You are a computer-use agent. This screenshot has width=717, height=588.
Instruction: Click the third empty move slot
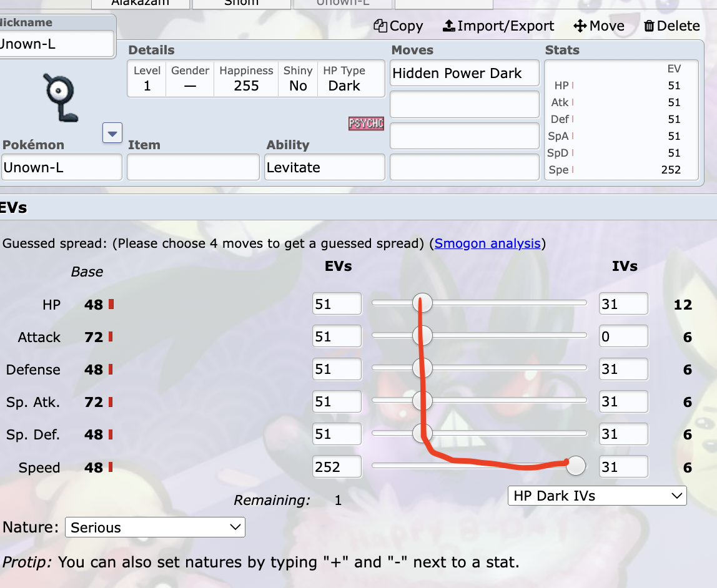(465, 135)
